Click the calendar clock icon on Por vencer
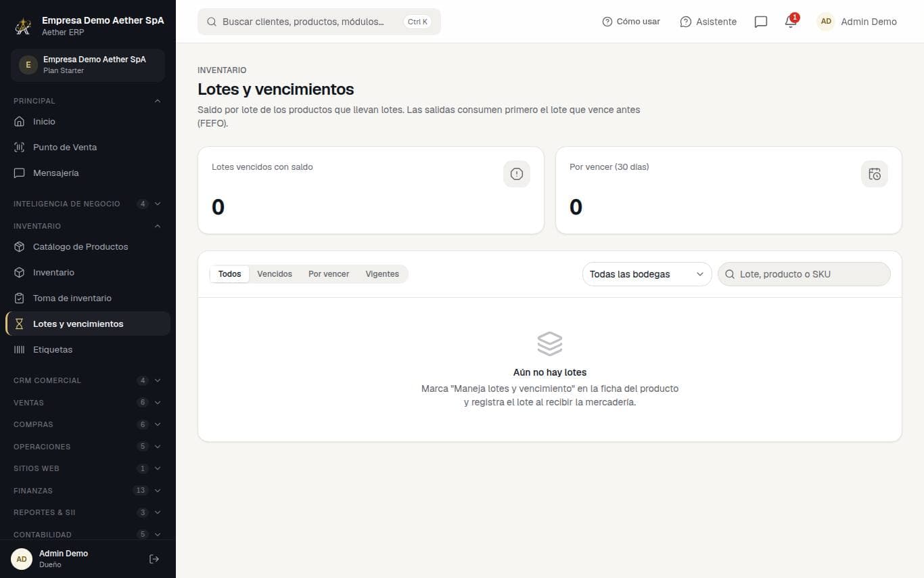This screenshot has width=924, height=578. click(875, 174)
